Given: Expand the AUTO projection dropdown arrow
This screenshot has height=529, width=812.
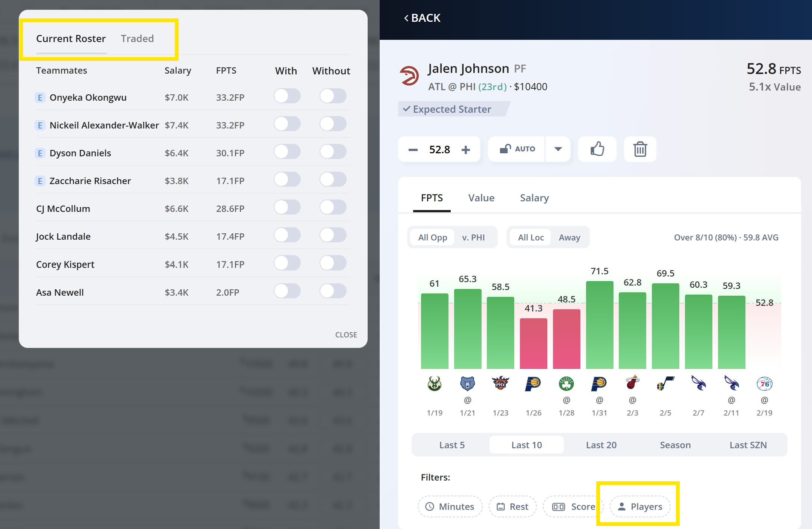Looking at the screenshot, I should 558,149.
